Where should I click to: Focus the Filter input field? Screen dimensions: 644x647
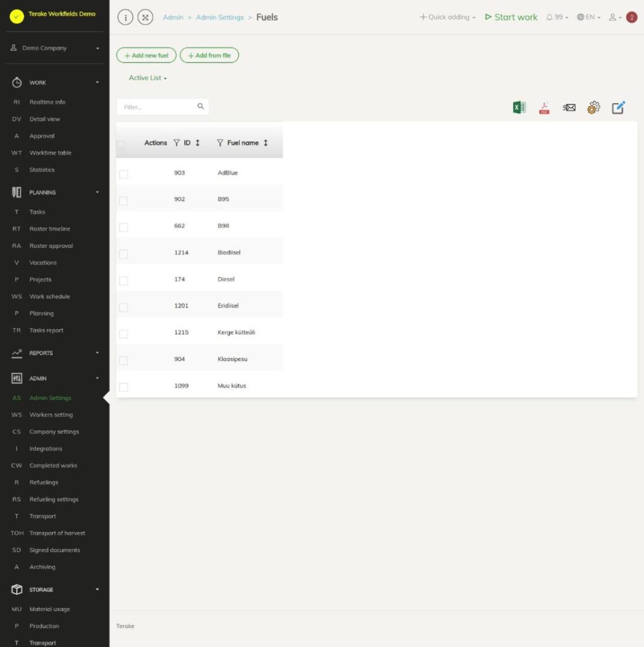162,107
